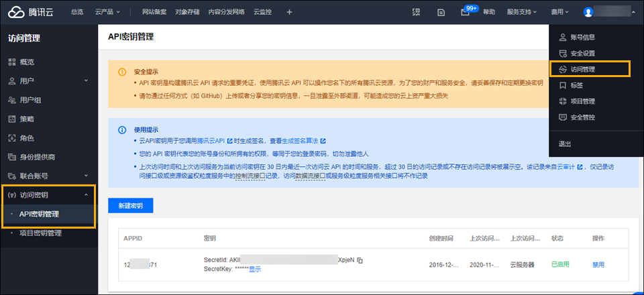
Task: Click the Tencent Cloud logo
Action: pyautogui.click(x=31, y=11)
